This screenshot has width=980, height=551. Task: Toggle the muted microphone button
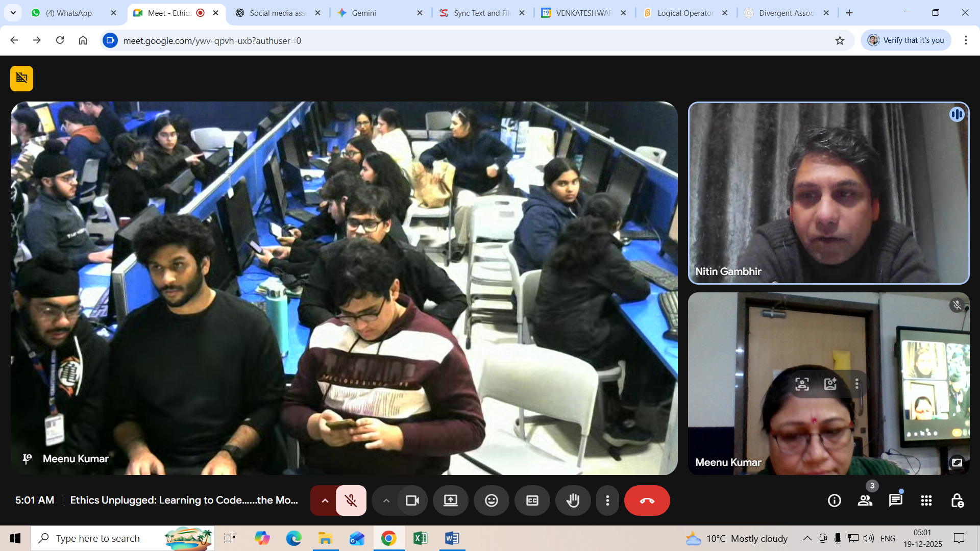point(351,500)
